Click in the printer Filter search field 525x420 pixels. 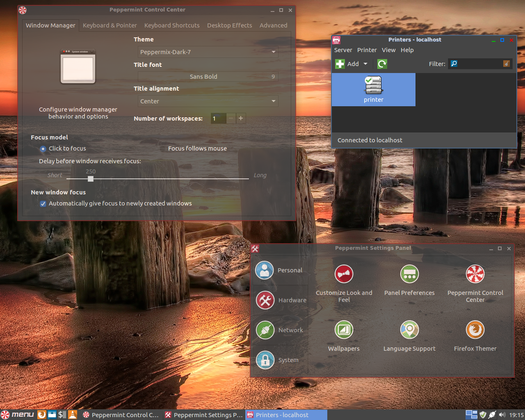tap(480, 64)
